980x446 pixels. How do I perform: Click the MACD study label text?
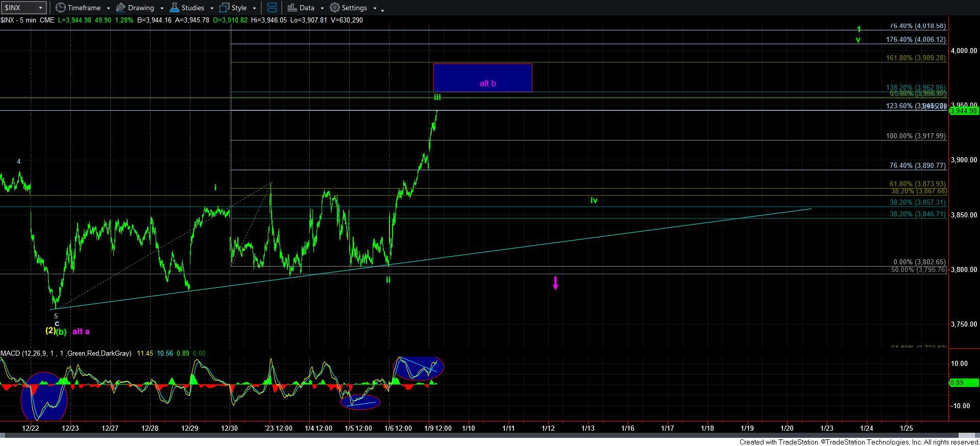coord(66,353)
